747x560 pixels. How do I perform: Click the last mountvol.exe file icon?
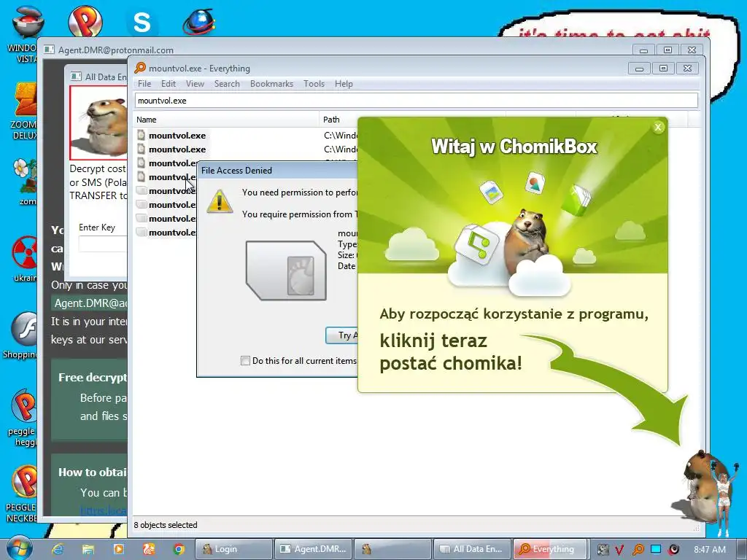coord(141,233)
